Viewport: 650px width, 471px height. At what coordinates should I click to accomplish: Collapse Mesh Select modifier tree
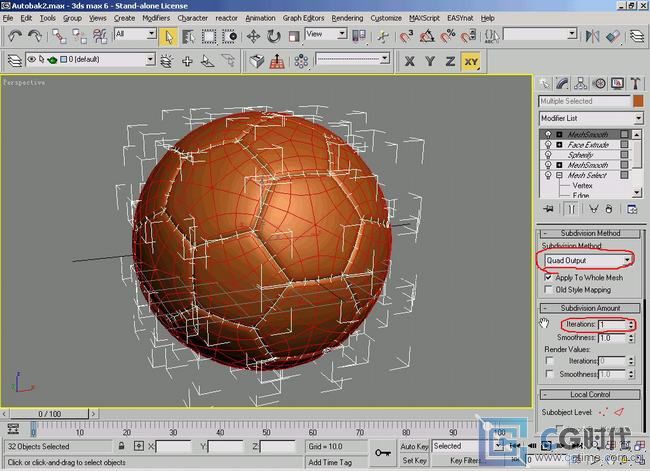(559, 175)
